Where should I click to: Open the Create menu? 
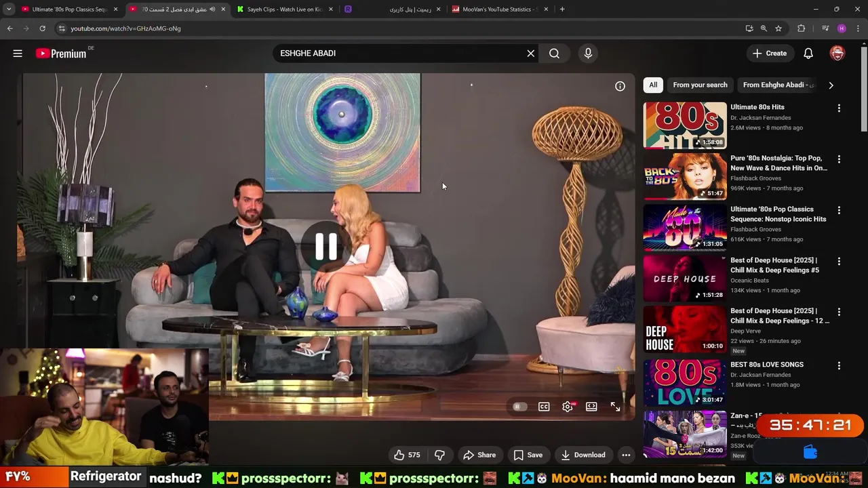point(770,54)
